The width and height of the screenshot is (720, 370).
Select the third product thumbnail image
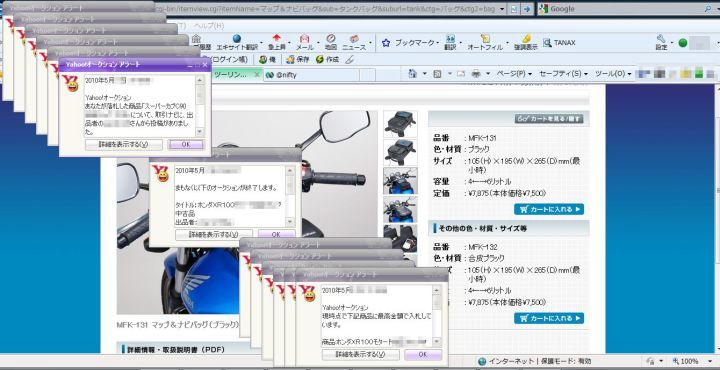point(400,181)
